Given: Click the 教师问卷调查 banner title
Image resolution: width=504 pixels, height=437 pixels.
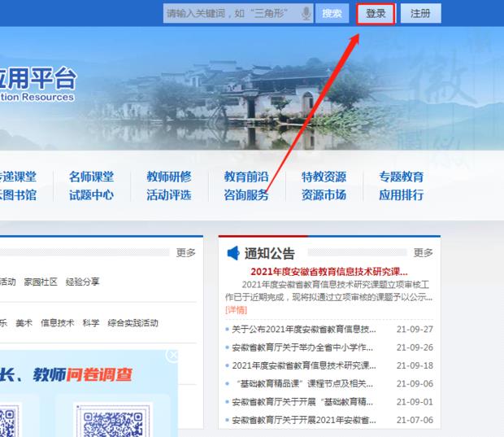Looking at the screenshot, I should tap(82, 375).
